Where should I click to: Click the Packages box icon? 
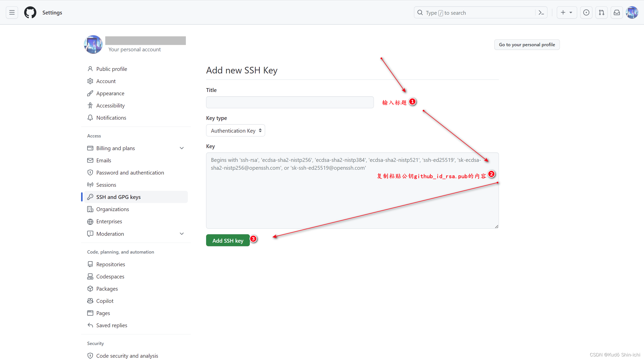90,289
